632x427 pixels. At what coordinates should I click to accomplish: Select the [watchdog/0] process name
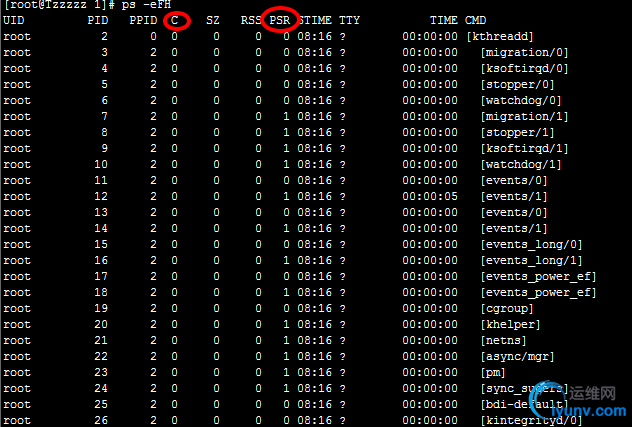521,100
